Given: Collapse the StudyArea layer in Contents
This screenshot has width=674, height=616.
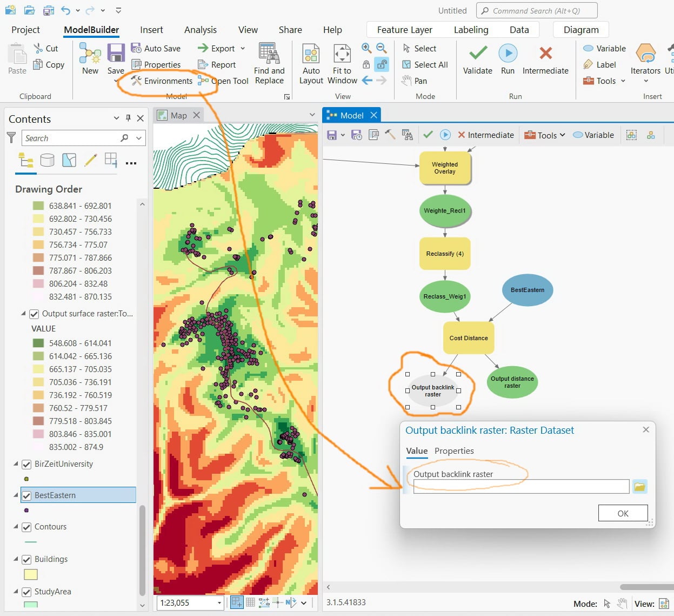Looking at the screenshot, I should point(16,592).
